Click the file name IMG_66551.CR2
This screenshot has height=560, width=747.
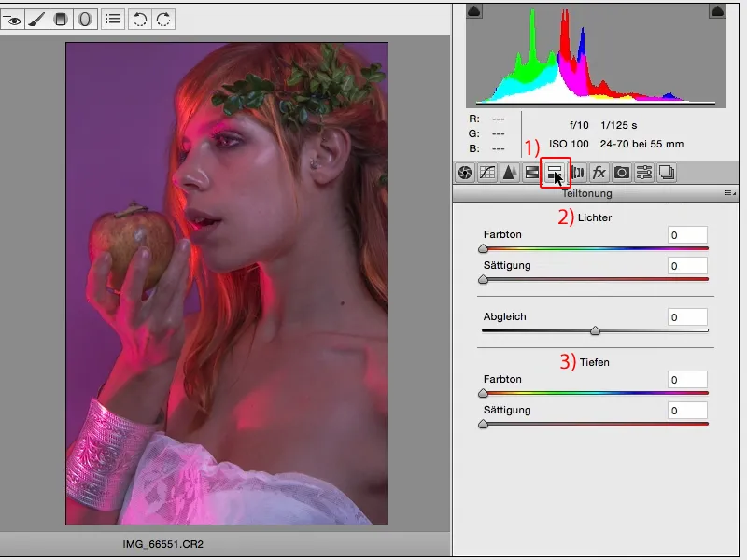tap(162, 544)
